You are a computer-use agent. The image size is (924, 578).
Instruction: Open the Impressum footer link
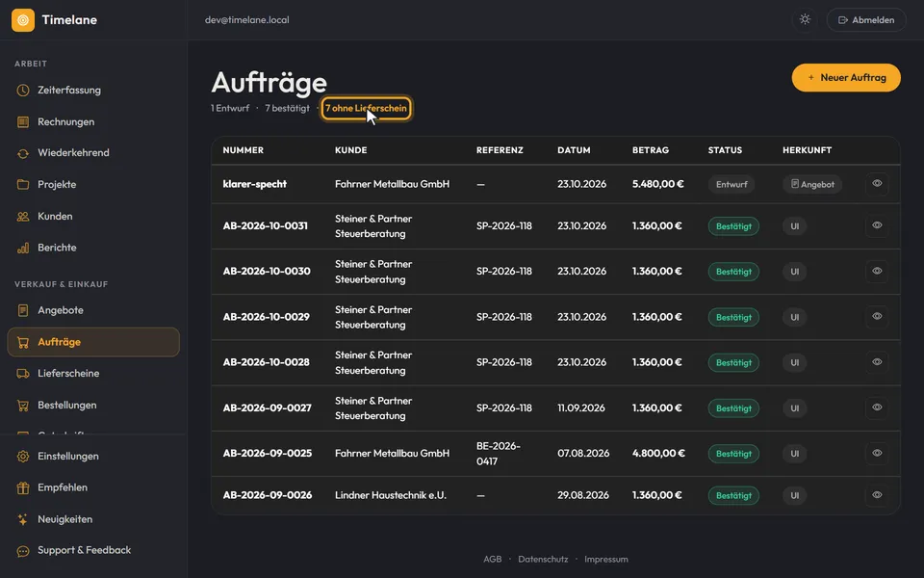[x=605, y=559]
